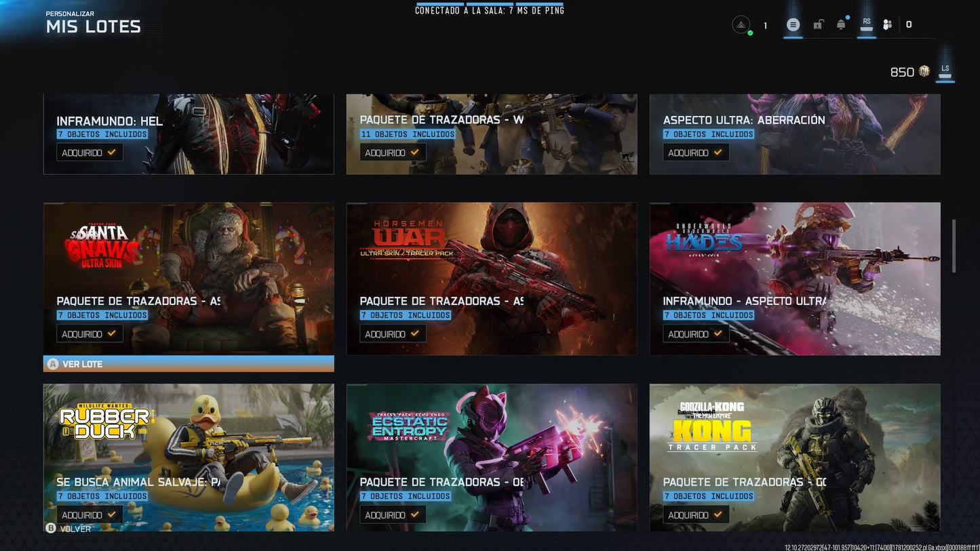This screenshot has width=980, height=551.
Task: Click the Mis Lotes heading
Action: pos(94,27)
